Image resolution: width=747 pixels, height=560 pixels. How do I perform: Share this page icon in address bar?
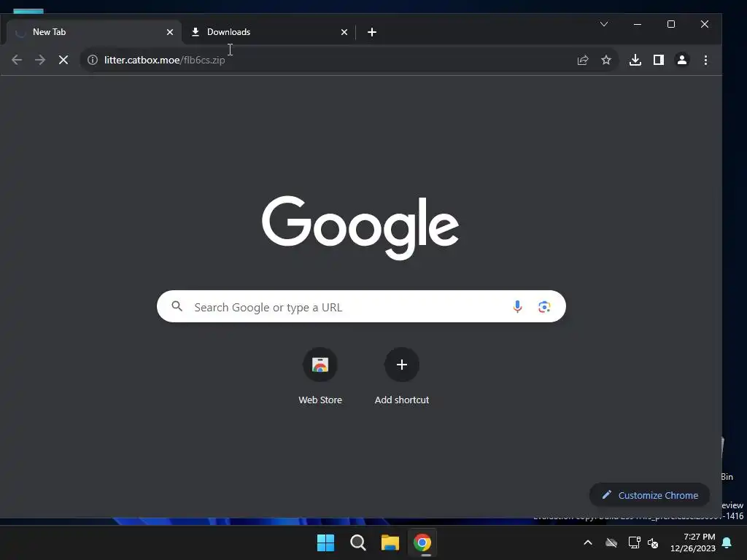583,60
